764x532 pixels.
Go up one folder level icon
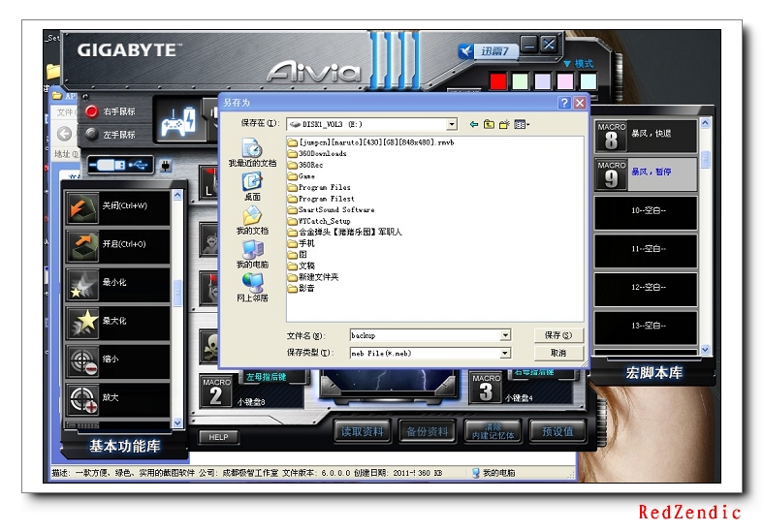pos(489,125)
